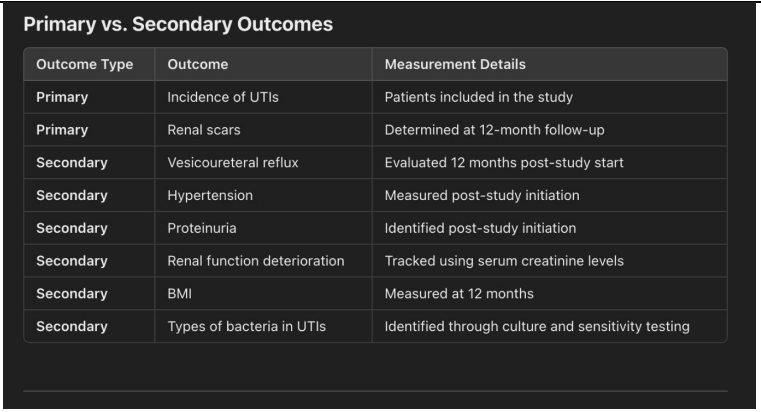Image resolution: width=761 pixels, height=412 pixels.
Task: Select the "Vesicoureteral reflux" cell
Action: [231, 163]
